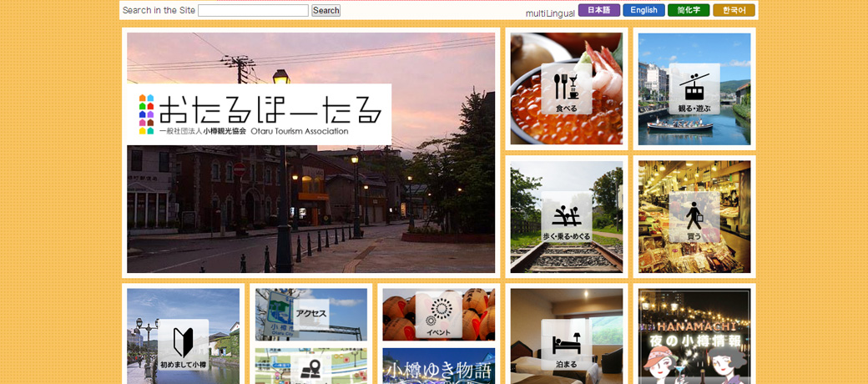
Task: Switch language to 简化字
Action: coord(689,10)
